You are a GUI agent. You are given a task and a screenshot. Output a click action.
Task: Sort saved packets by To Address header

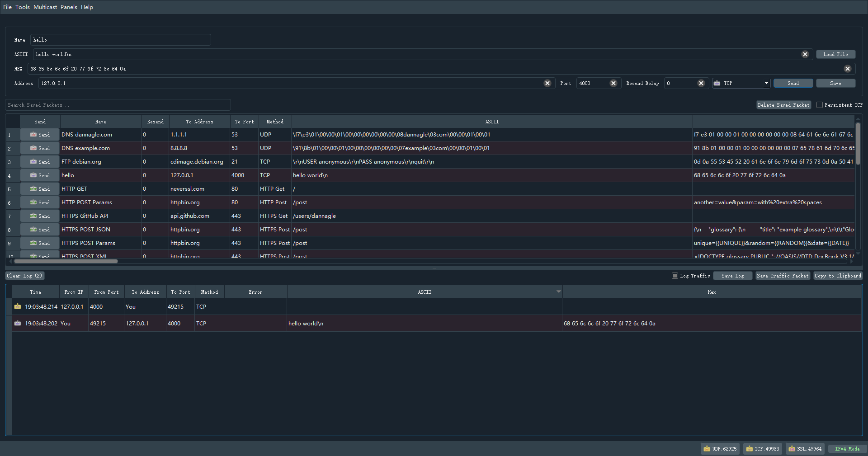199,122
